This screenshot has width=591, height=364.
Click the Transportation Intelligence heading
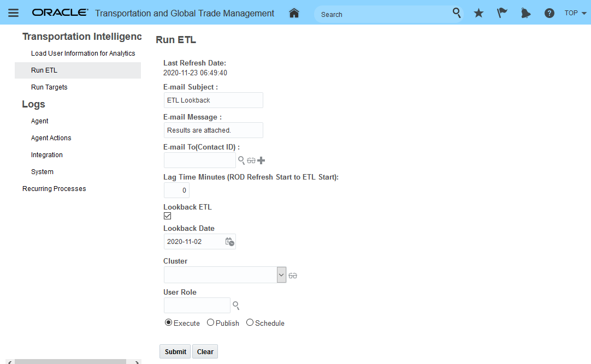tap(82, 36)
